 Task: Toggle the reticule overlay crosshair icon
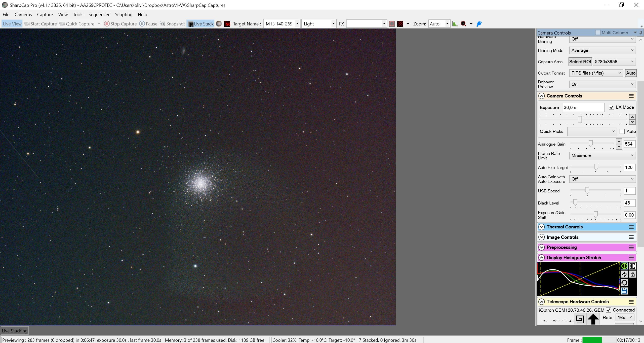coord(400,24)
